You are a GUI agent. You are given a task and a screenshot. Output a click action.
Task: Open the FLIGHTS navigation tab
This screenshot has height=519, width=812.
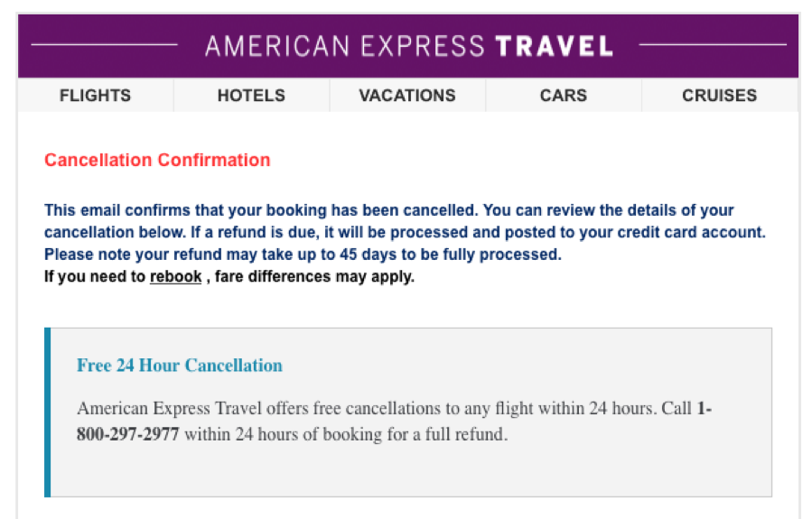coord(95,96)
